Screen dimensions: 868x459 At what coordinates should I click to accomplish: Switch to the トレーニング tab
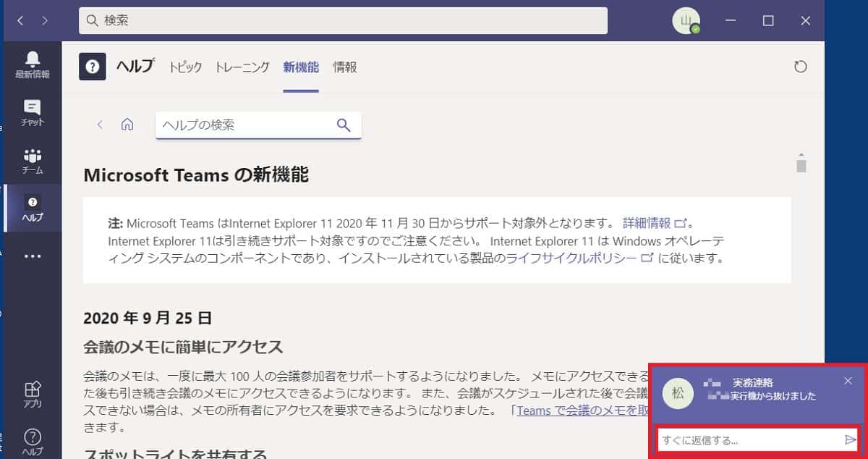(x=242, y=67)
